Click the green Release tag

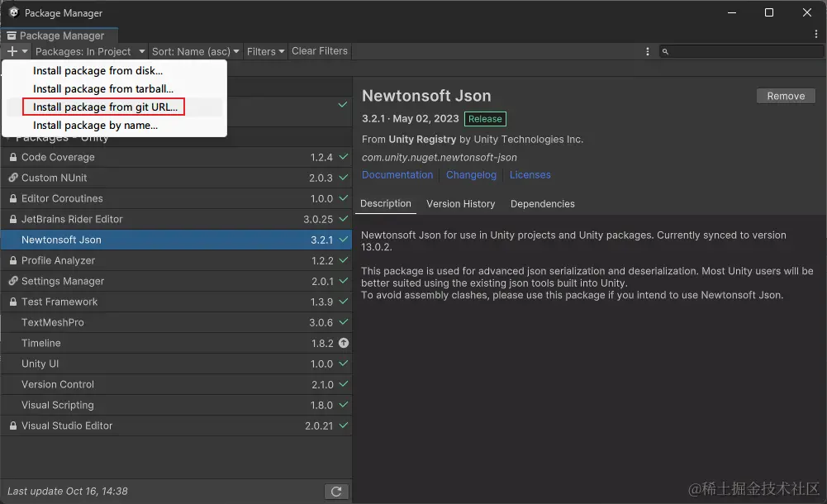pos(485,119)
